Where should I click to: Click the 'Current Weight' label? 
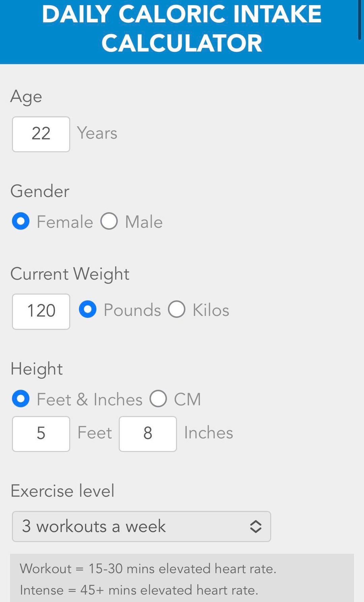70,274
